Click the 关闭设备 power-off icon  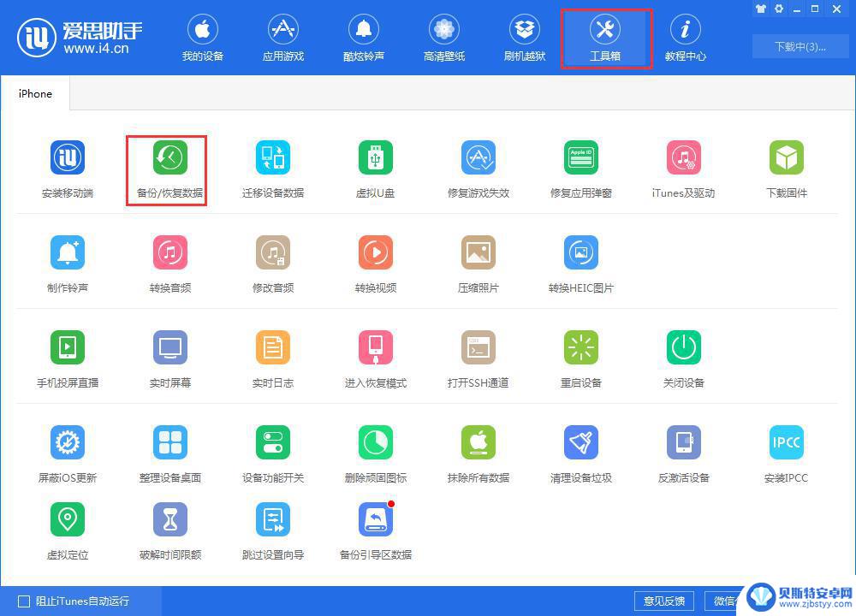[683, 347]
